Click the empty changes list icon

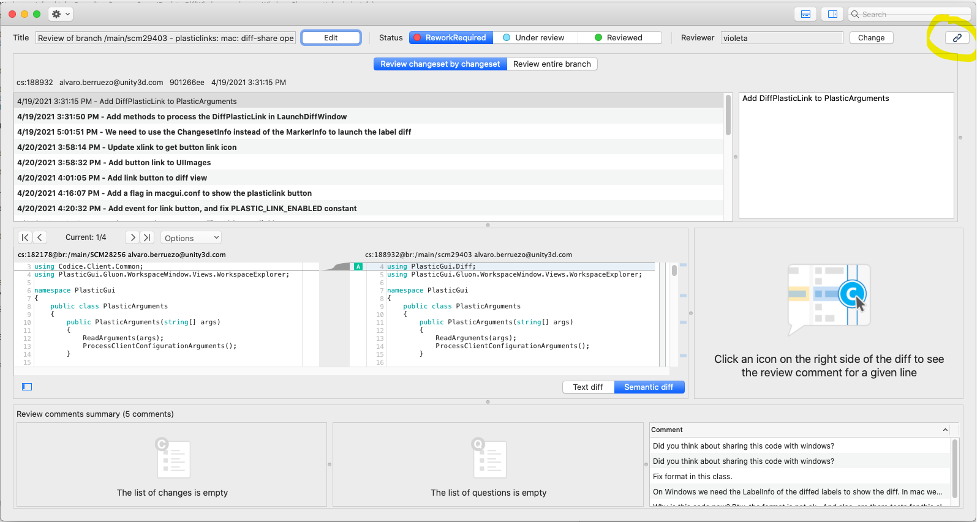[173, 458]
